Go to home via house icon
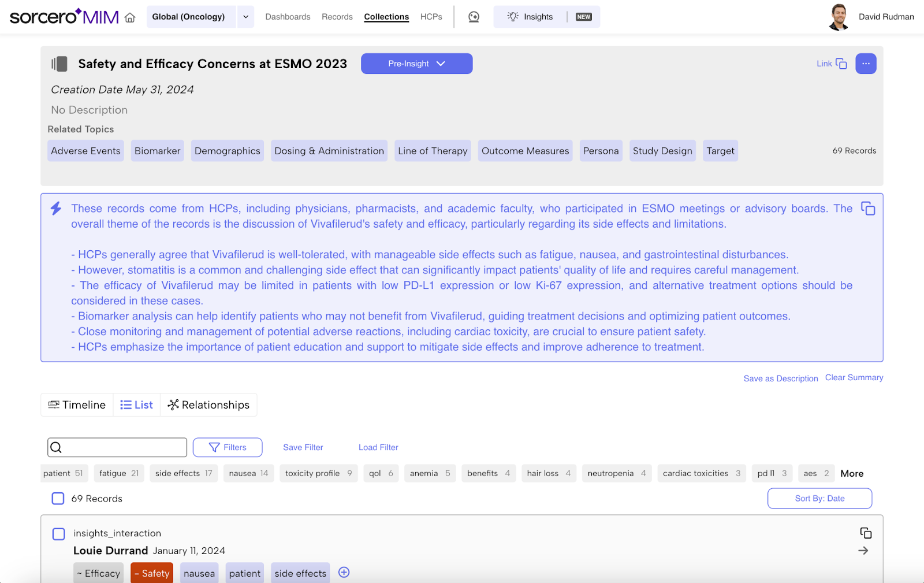This screenshot has width=924, height=583. tap(130, 17)
